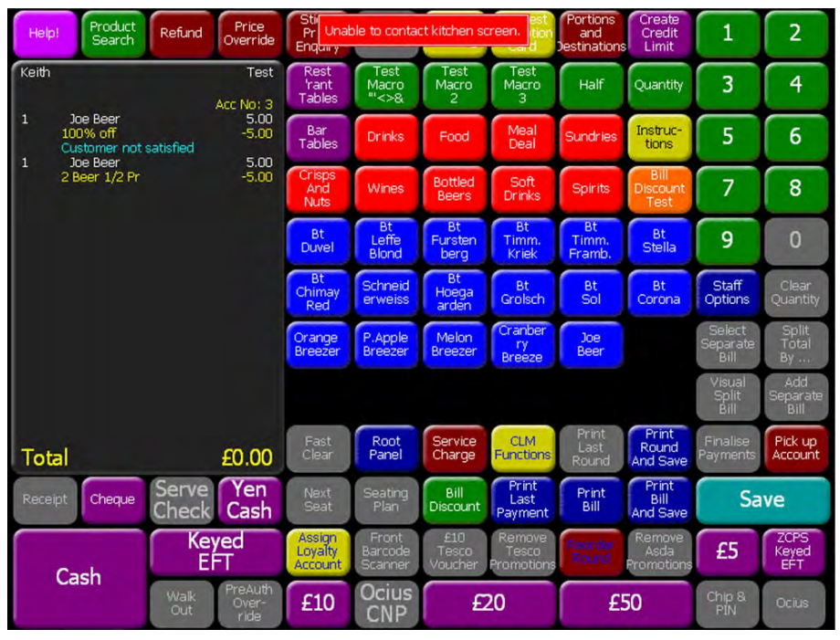Add a Bt Stella to order
840x640 pixels.
[x=659, y=241]
